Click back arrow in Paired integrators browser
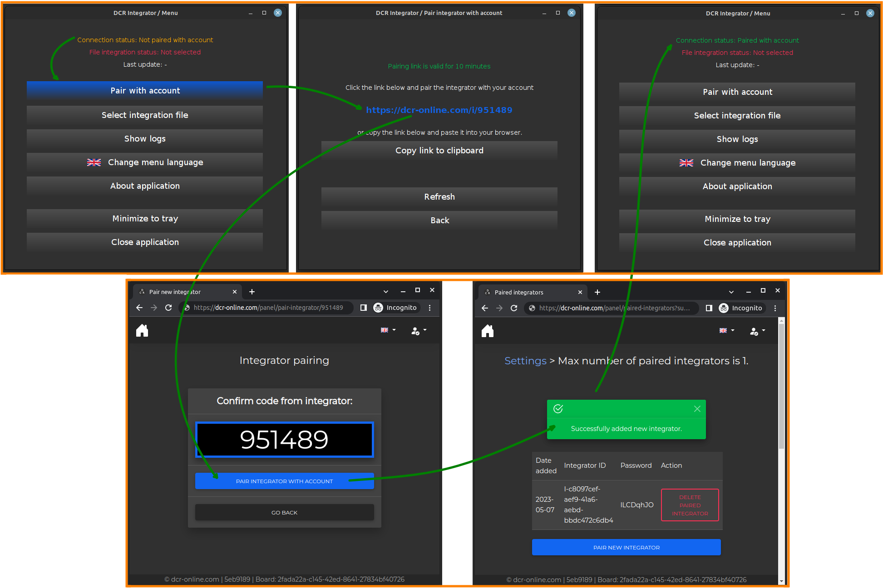This screenshot has height=588, width=883. pos(485,308)
